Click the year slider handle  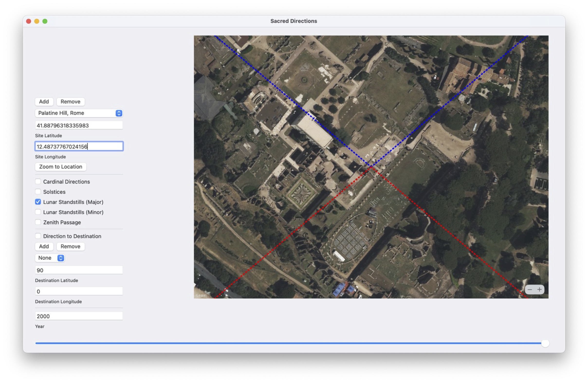(545, 343)
